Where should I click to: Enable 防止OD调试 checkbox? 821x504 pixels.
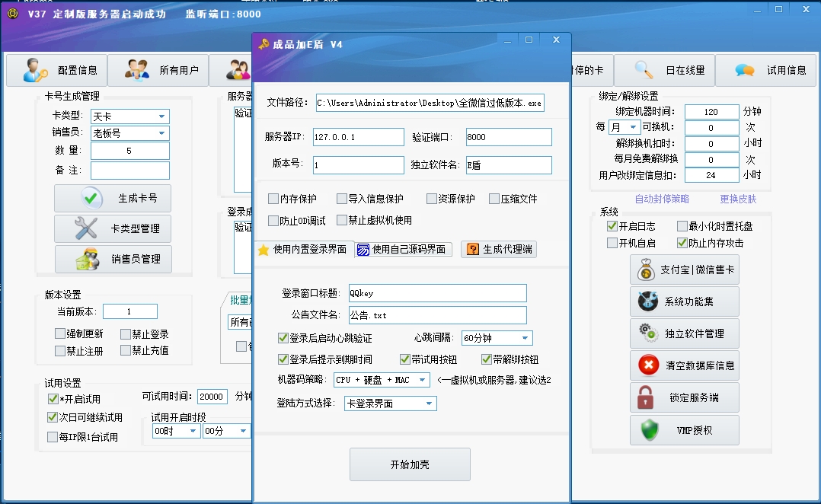[x=273, y=220]
